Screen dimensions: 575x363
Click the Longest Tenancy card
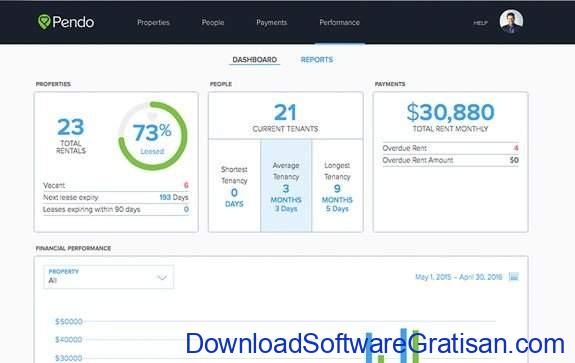[337, 186]
